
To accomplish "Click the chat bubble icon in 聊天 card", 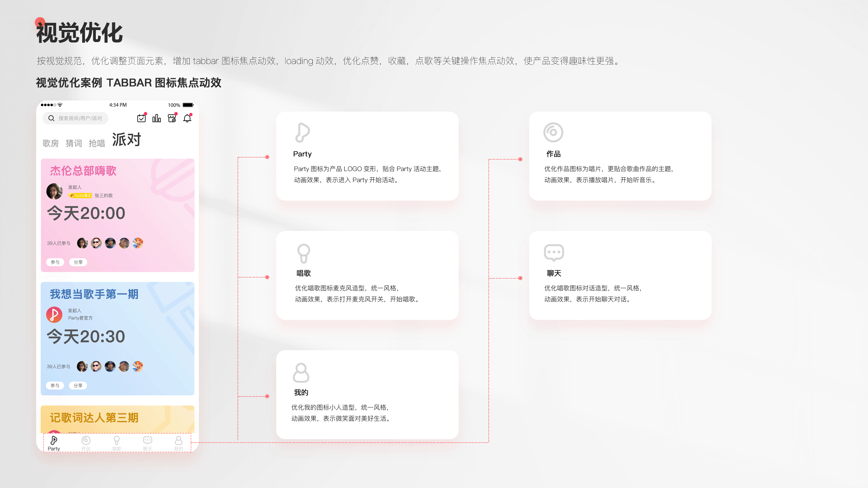I will [x=554, y=253].
